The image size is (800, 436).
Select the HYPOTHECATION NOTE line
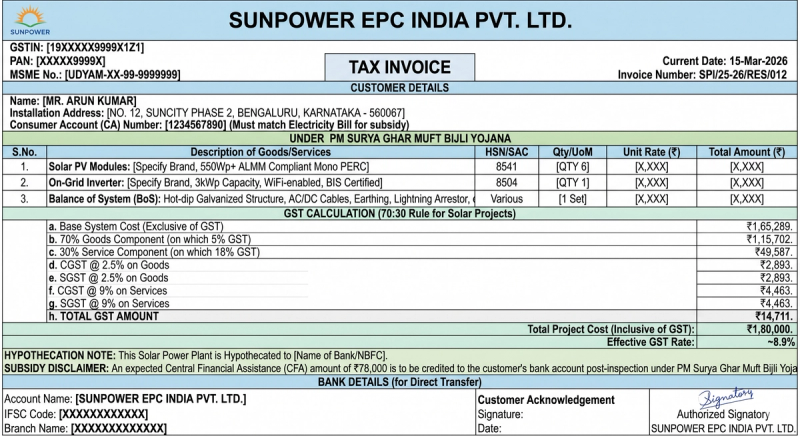(x=196, y=355)
